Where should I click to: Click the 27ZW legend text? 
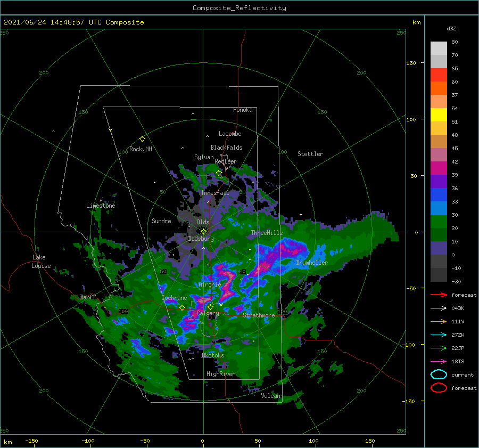coord(458,335)
